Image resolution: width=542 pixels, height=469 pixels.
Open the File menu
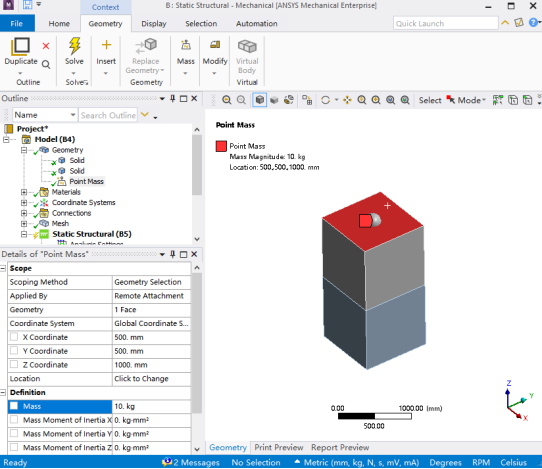[x=17, y=24]
